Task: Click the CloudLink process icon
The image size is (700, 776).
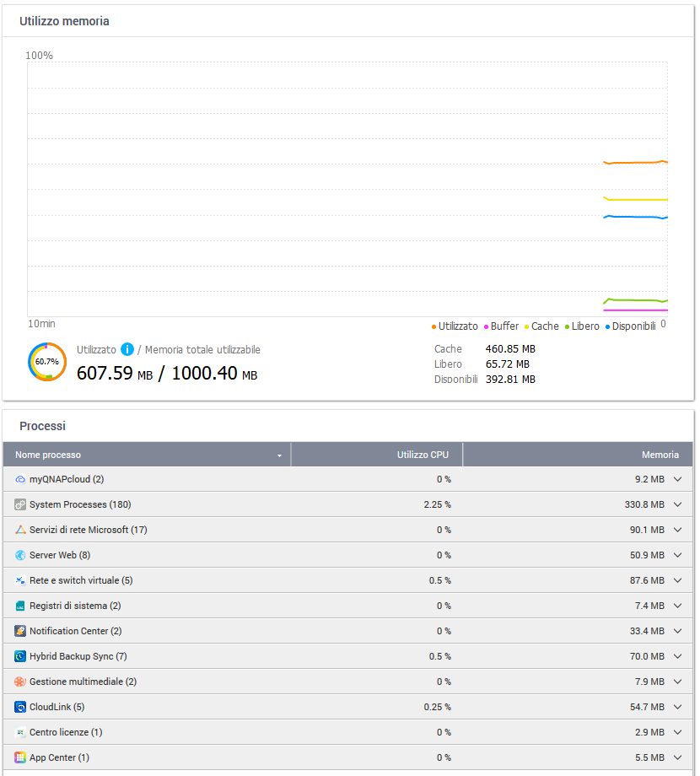Action: (x=20, y=707)
